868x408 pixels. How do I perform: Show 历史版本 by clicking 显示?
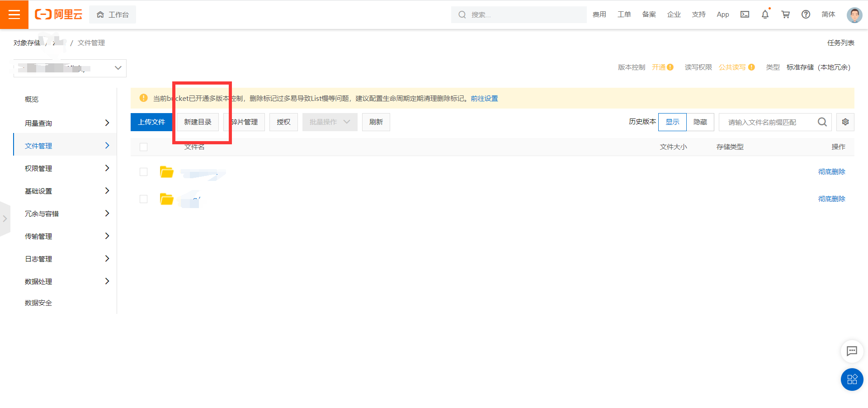[x=672, y=122]
